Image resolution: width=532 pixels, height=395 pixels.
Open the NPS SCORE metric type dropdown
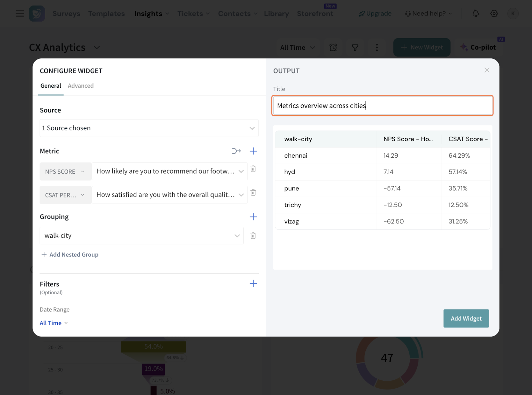[x=65, y=172]
